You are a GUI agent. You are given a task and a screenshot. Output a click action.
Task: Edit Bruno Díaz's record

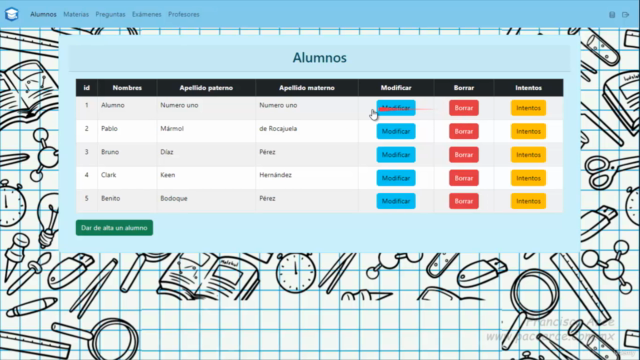(396, 155)
